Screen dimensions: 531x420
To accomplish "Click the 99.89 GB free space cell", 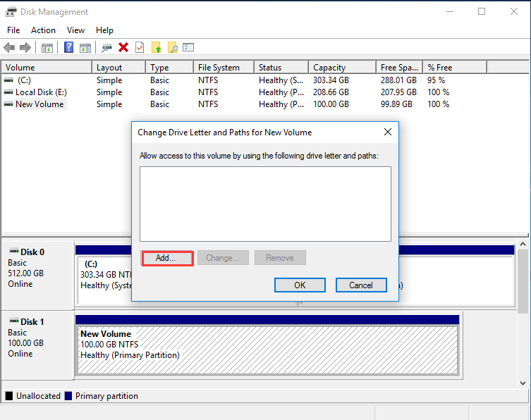I will 396,104.
